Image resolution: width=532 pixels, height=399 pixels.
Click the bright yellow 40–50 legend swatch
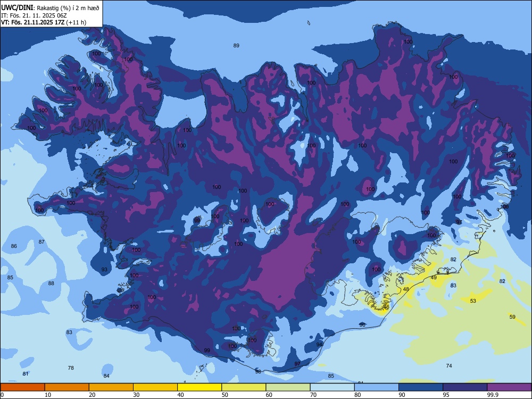tap(199, 387)
